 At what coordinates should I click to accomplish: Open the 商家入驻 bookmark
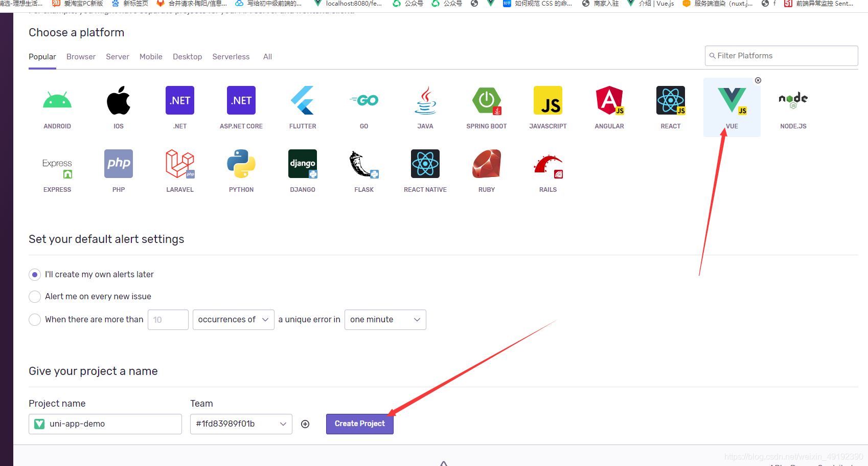[600, 4]
